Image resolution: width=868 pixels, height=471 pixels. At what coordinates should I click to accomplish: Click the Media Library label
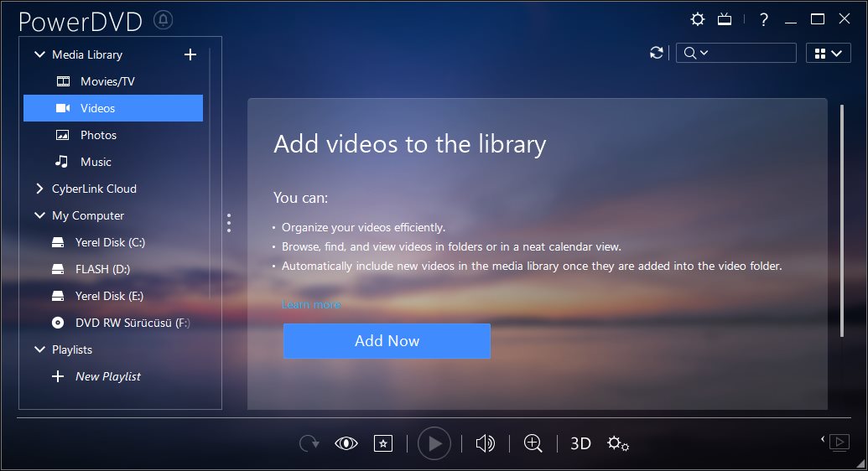coord(87,54)
